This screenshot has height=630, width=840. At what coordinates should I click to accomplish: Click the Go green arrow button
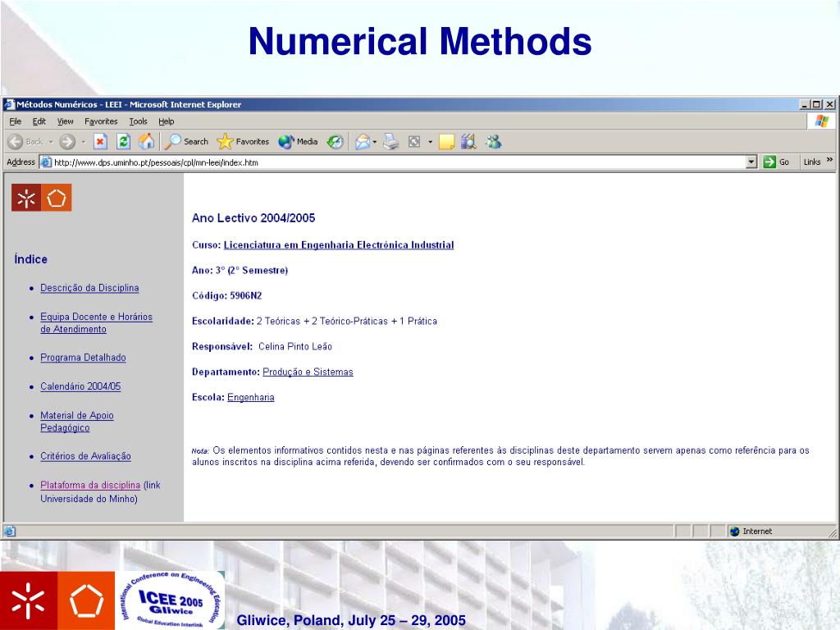coord(776,162)
